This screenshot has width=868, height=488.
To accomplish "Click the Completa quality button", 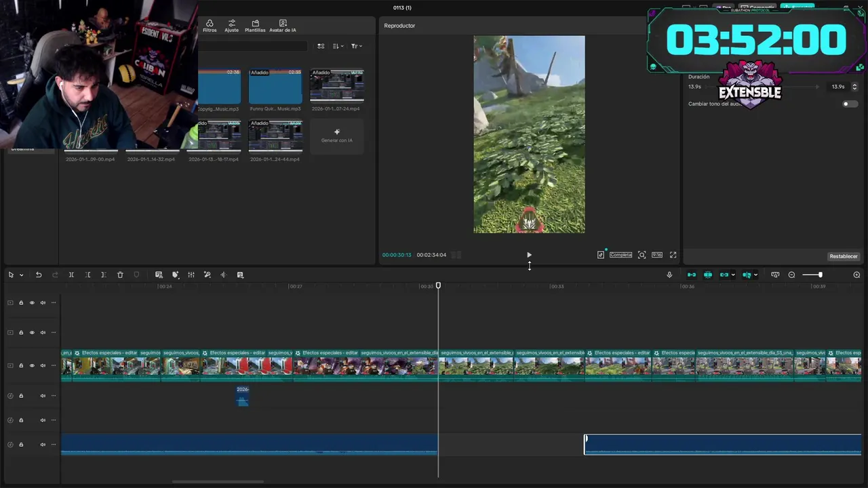I will [620, 255].
